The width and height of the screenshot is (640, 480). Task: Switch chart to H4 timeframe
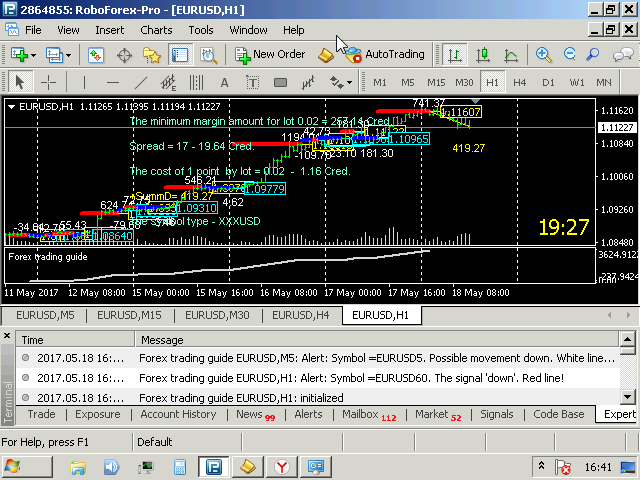pyautogui.click(x=520, y=82)
